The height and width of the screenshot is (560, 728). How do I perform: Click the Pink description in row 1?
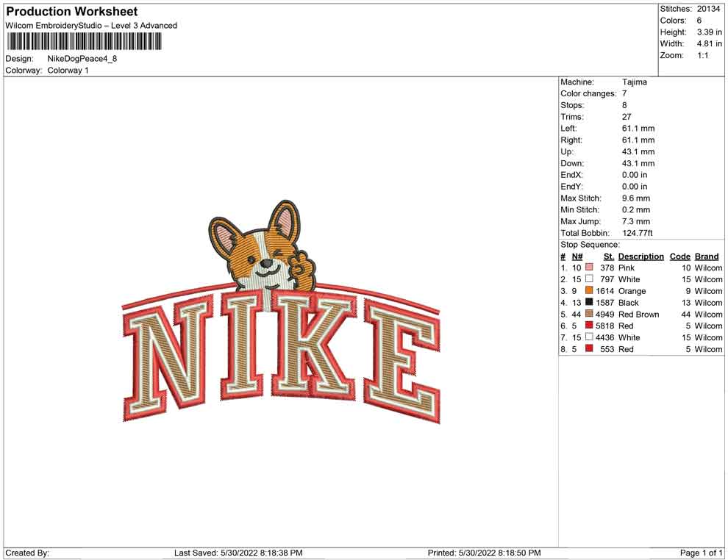pyautogui.click(x=627, y=268)
